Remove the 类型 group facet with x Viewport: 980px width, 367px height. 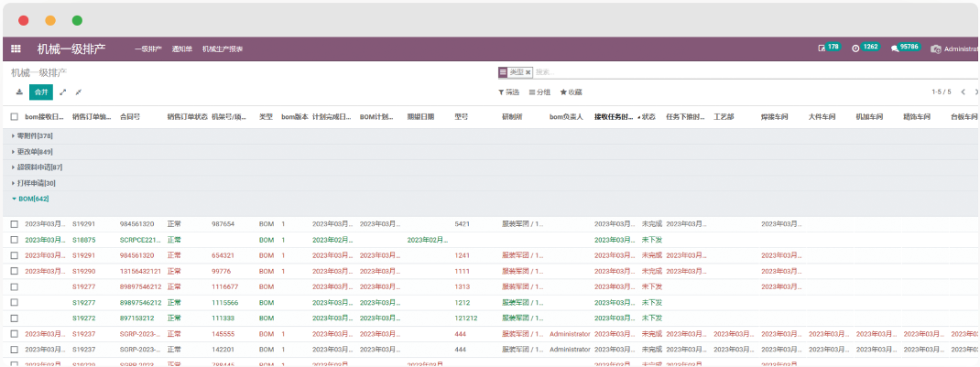(x=528, y=72)
